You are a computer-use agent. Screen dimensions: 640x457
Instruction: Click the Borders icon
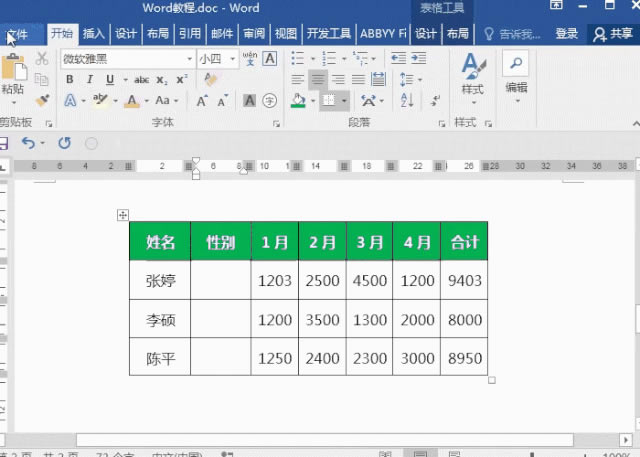click(x=329, y=100)
